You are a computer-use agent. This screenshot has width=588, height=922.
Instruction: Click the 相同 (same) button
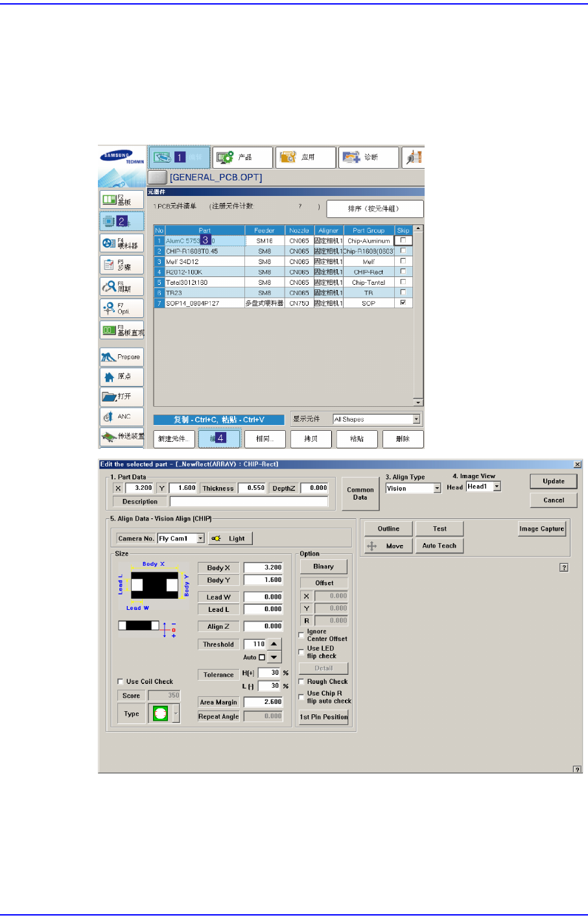click(x=265, y=439)
